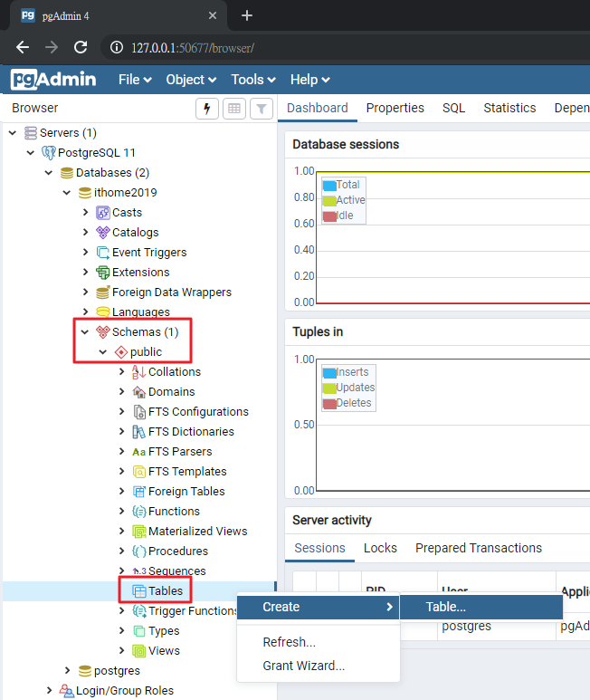Click the Inserts legend color swatch
The height and width of the screenshot is (700, 590).
pos(329,373)
